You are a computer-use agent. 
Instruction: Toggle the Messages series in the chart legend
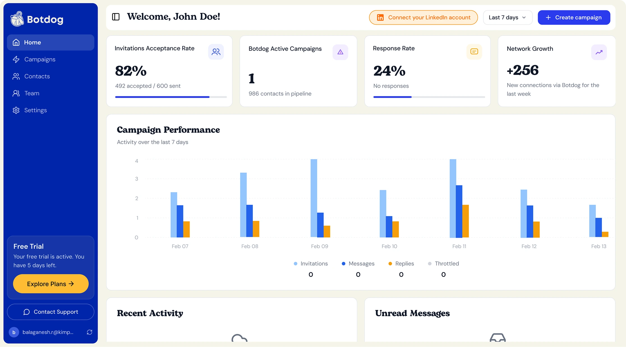[358, 264]
